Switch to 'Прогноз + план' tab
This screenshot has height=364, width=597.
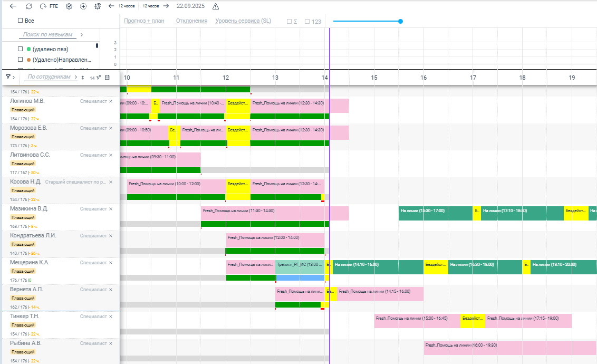tap(144, 21)
